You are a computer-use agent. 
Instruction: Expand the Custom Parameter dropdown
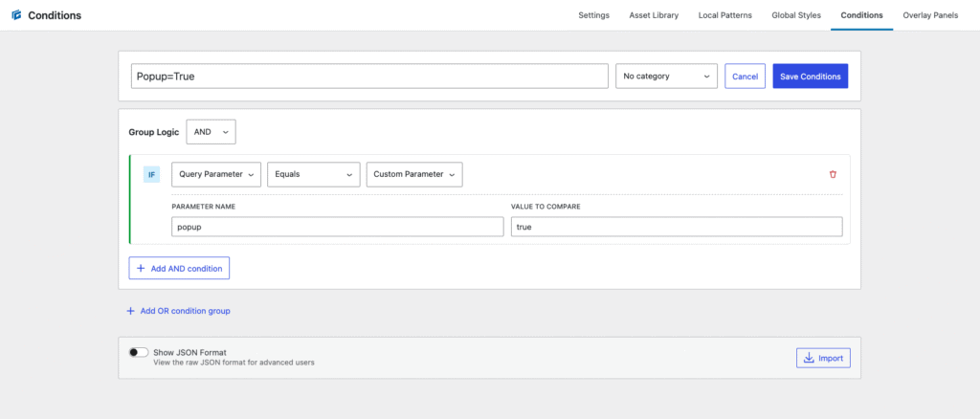point(414,174)
